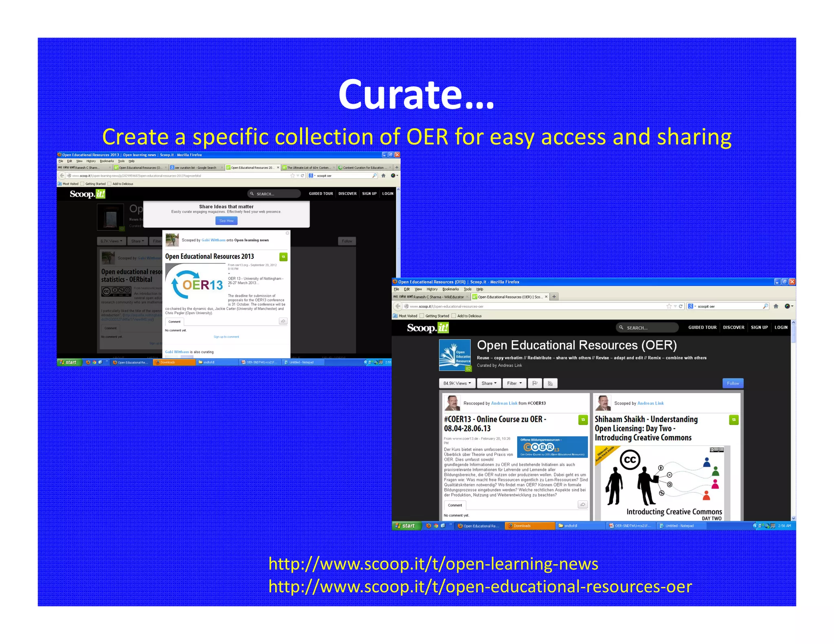The image size is (834, 644).
Task: Click the rescoop icon on the Shihaam Shaikh post
Action: coord(734,420)
